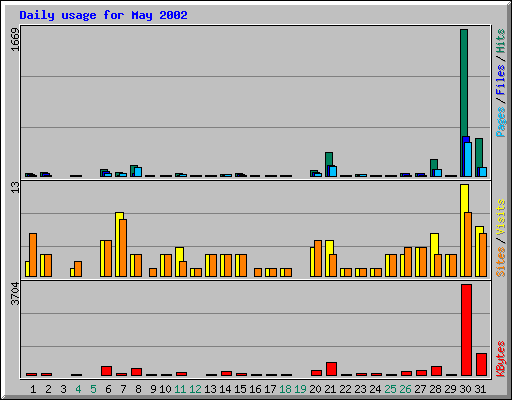The width and height of the screenshot is (512, 400).
Task: Click day 12 on the x-axis
Action: pyautogui.click(x=195, y=389)
